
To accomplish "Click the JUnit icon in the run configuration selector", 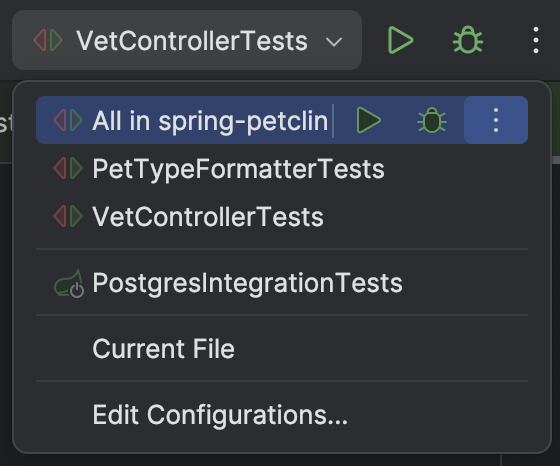I will tap(48, 40).
